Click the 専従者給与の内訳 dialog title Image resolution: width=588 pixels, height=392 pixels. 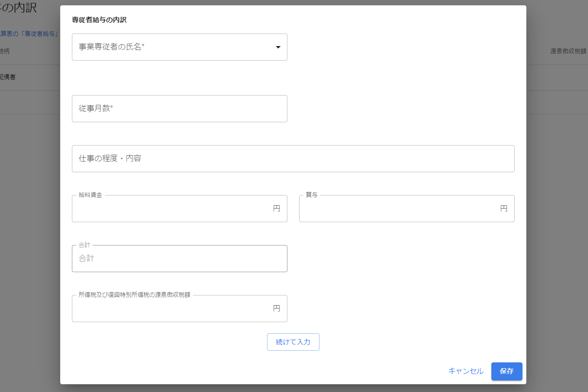[100, 20]
